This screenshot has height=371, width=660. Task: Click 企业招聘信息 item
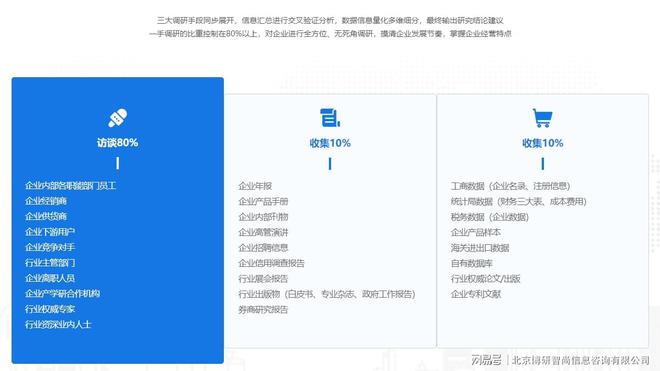click(x=263, y=248)
